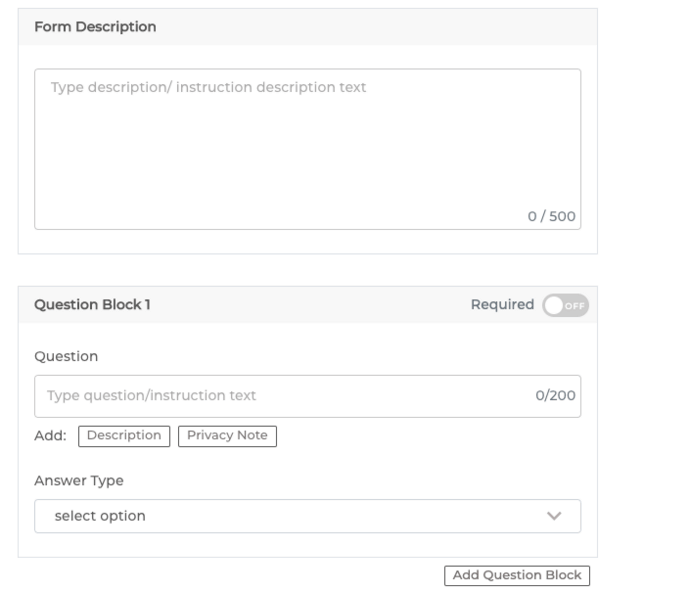Click into the Question text input field

pos(308,396)
